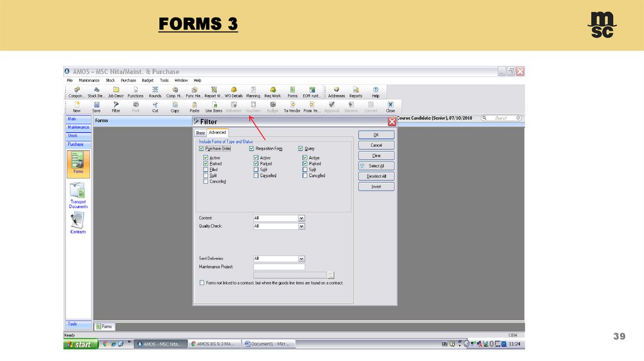Image resolution: width=644 pixels, height=361 pixels.
Task: Open Contracts in the sidebar
Action: 77,223
